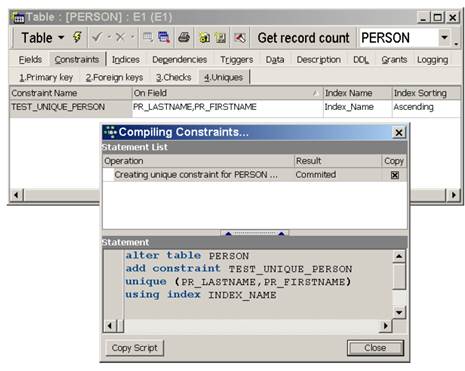This screenshot has height=371, width=465.
Task: Select the 4.Uniques sub-tab
Action: pyautogui.click(x=223, y=77)
